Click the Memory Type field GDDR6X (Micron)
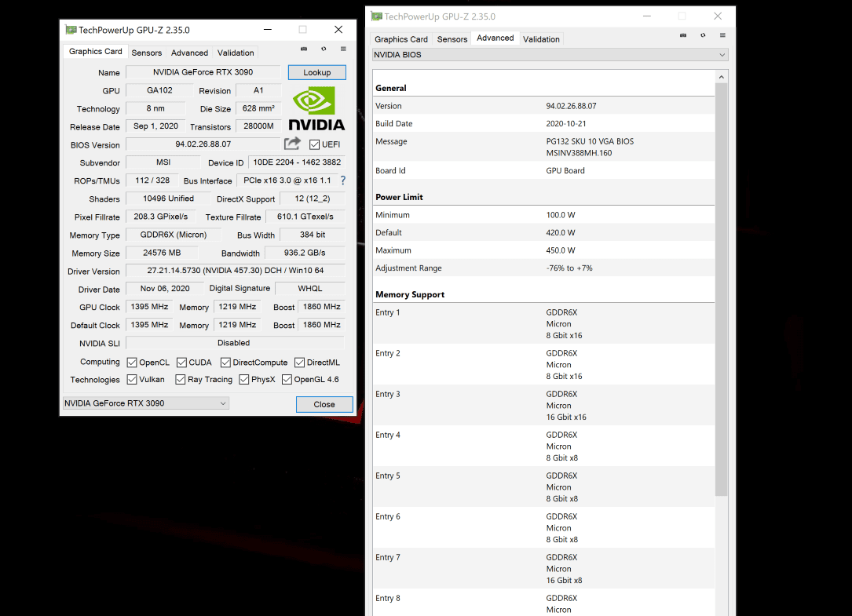This screenshot has width=852, height=616. tap(174, 235)
